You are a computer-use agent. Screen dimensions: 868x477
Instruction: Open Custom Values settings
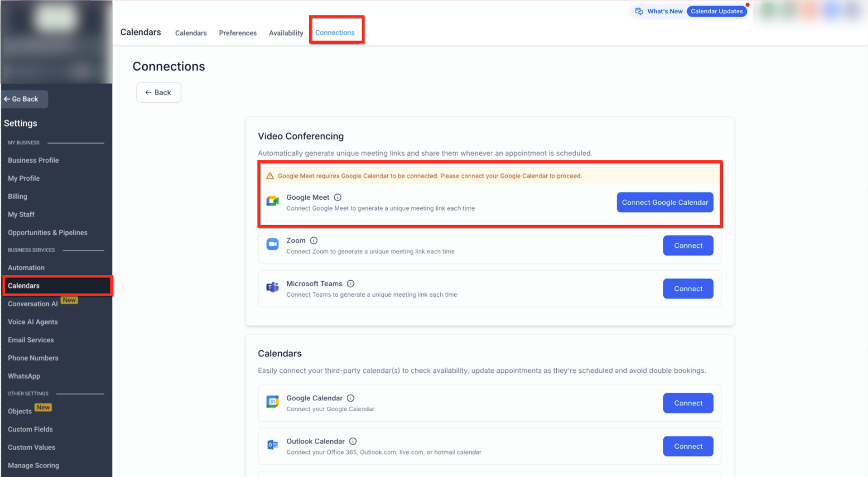(31, 447)
